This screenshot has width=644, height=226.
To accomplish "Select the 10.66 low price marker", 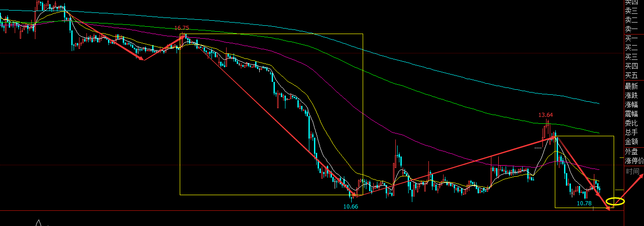I will [x=350, y=207].
